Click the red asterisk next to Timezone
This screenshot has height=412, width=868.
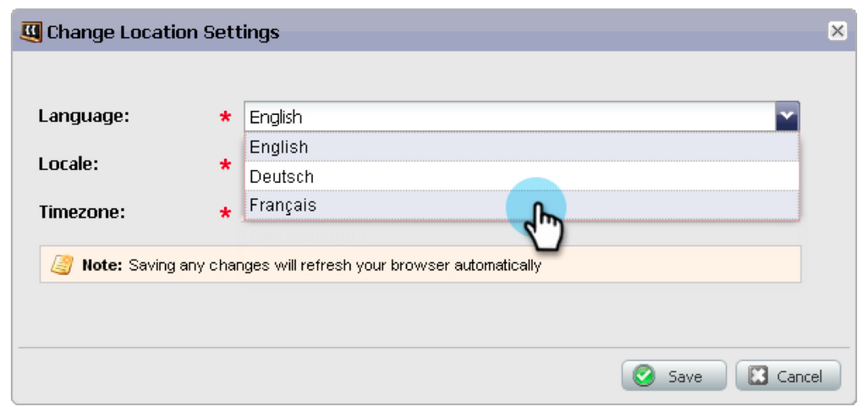pyautogui.click(x=225, y=214)
